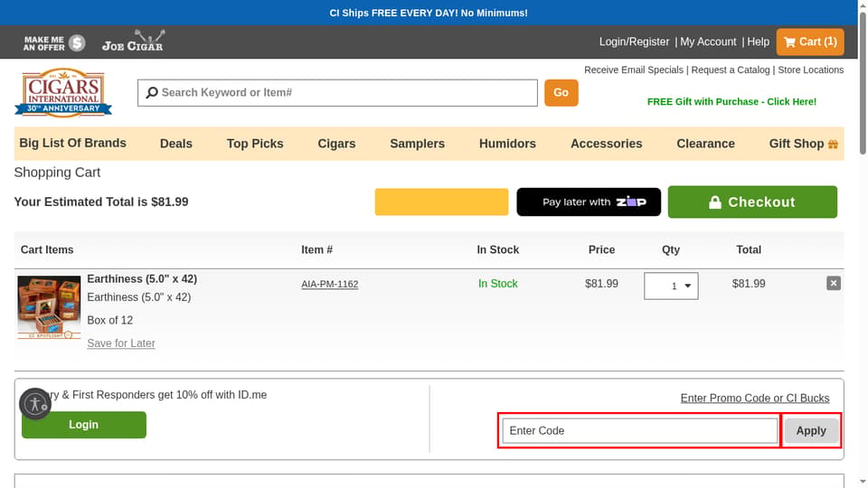Click Receive Email Specials
This screenshot has height=488, width=868.
coord(633,70)
